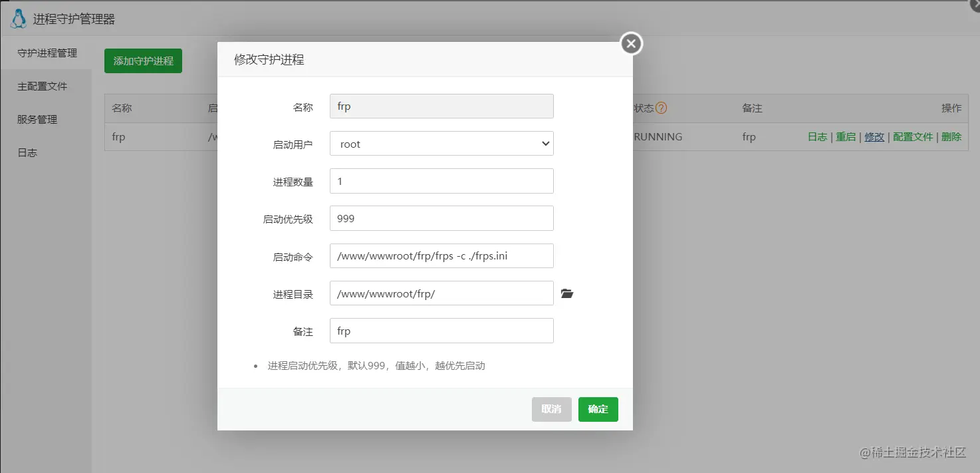Click the 添加守护进程 button

(x=143, y=61)
